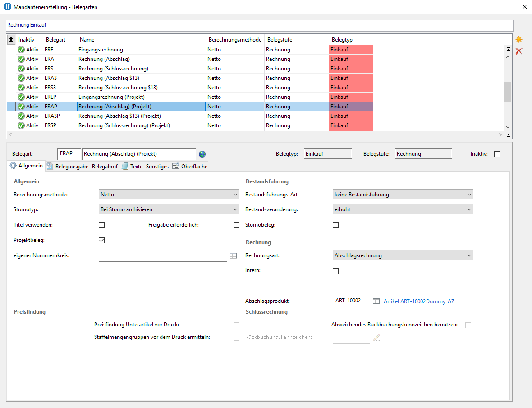Viewport: 532px width, 408px height.
Task: Click the grid scrollbar down arrow
Action: 508,127
